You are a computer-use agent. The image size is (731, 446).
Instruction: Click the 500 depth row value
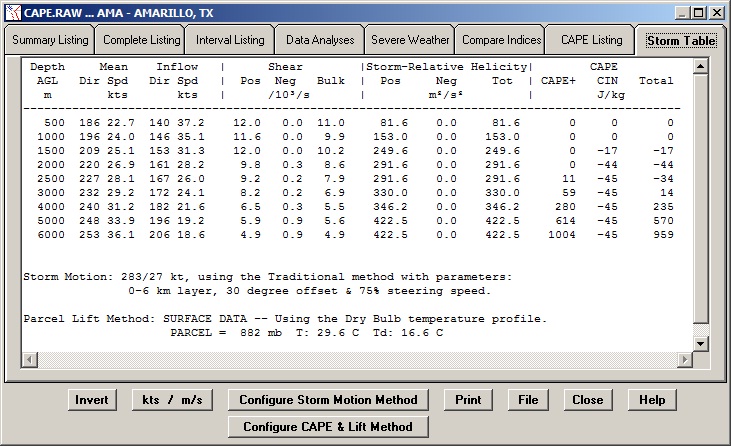click(55, 123)
